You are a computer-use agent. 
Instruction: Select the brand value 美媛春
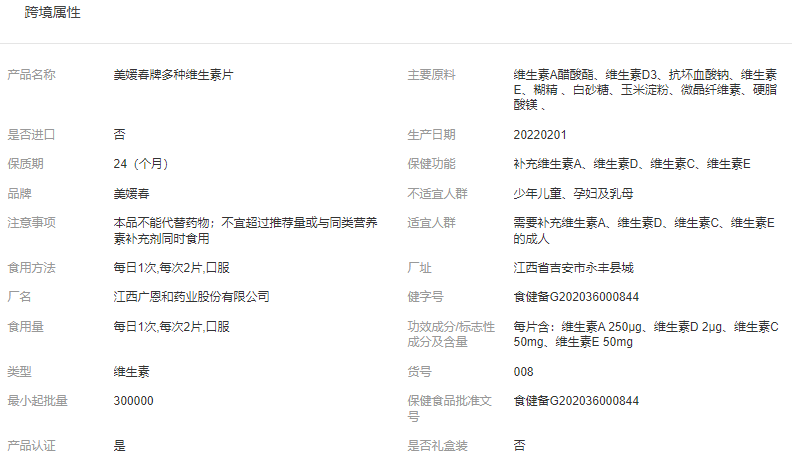[131, 194]
